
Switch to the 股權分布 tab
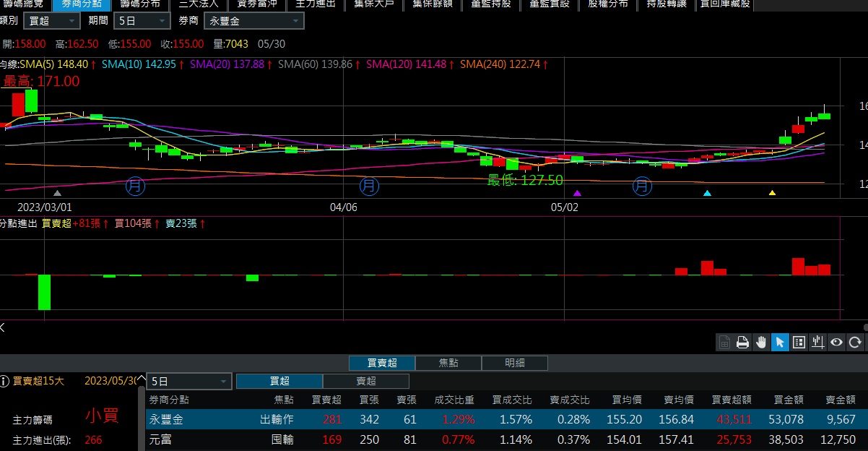(x=608, y=4)
